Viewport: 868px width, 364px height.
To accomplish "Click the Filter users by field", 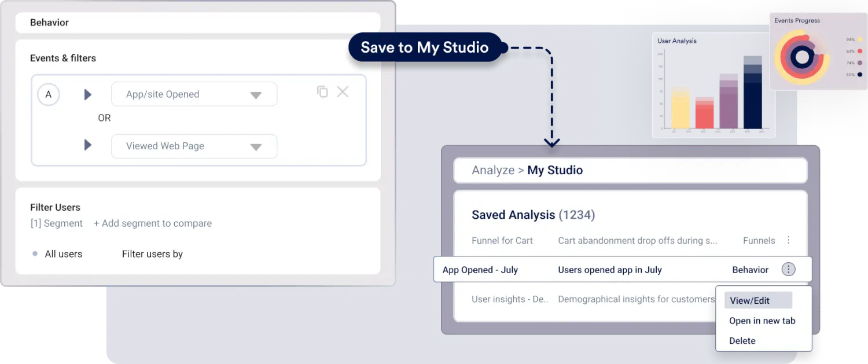I will pos(153,254).
